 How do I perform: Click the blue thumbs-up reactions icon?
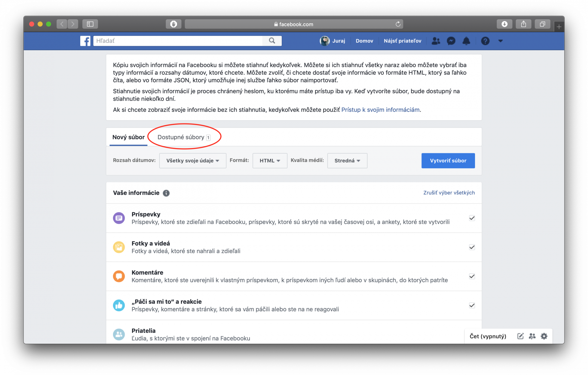click(119, 305)
